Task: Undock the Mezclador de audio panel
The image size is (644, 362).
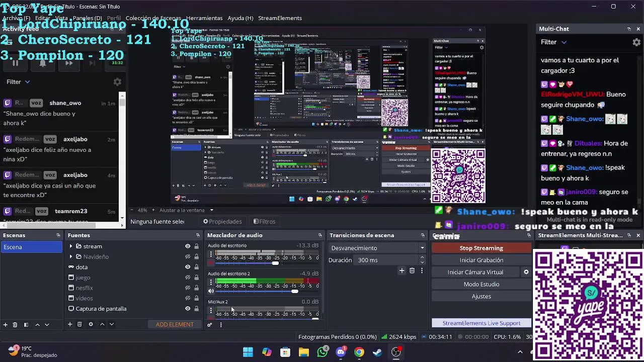Action: pos(320,235)
